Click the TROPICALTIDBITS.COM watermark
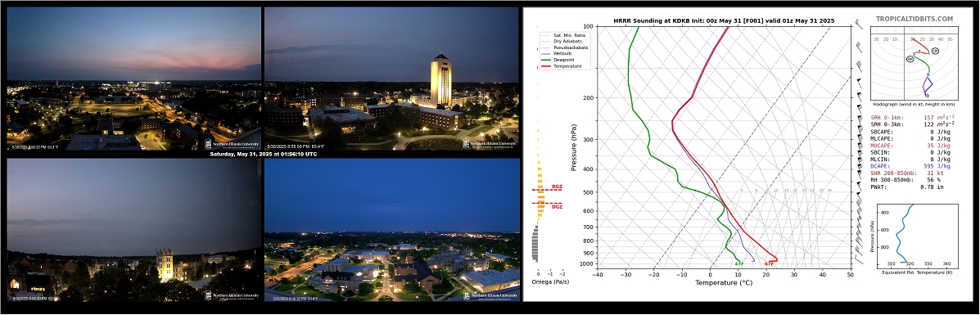The image size is (980, 315). pyautogui.click(x=923, y=20)
